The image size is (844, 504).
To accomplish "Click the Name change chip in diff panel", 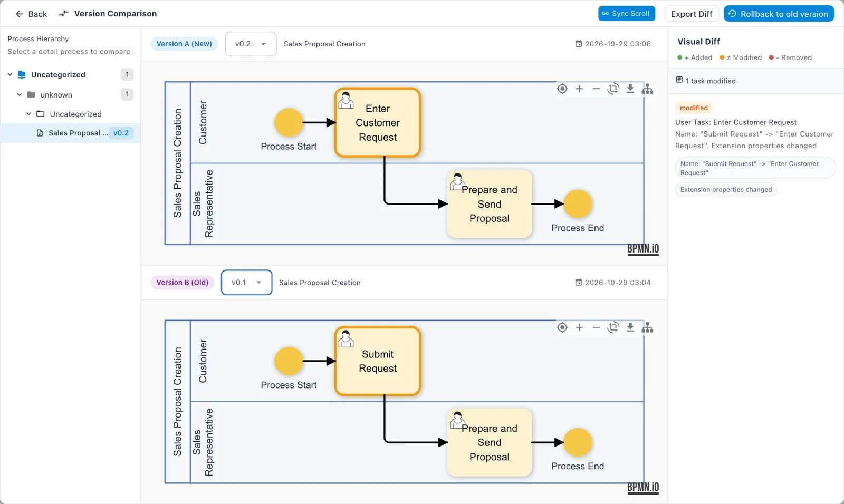I will click(755, 168).
